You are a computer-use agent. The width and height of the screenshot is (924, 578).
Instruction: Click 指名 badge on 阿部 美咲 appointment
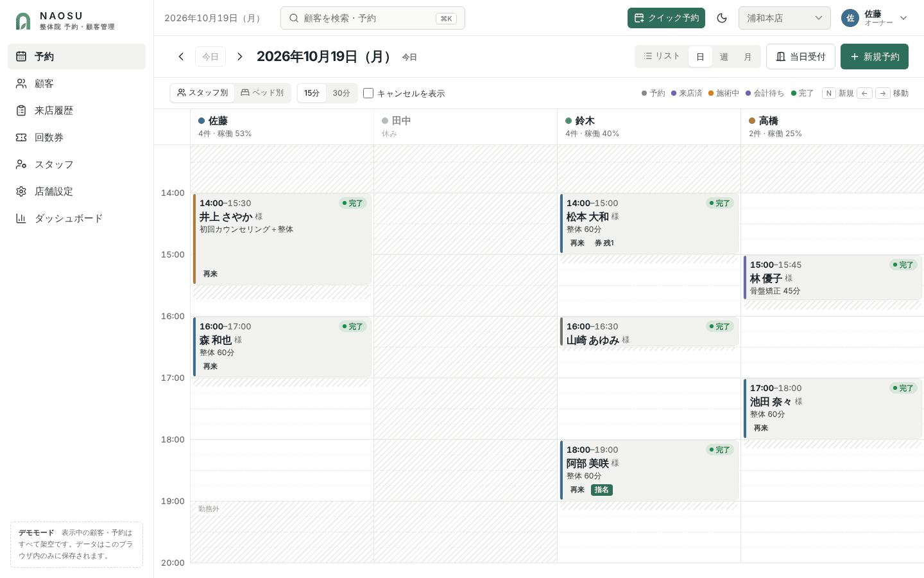click(602, 490)
